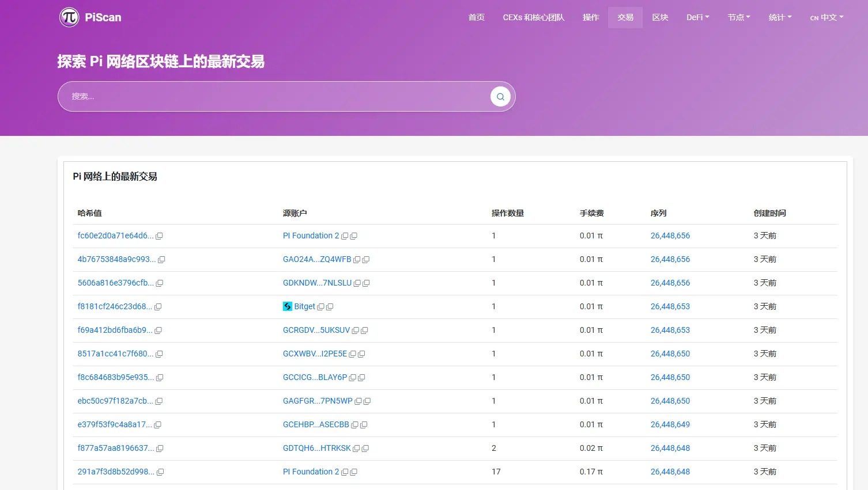Open the CEXs 和核心团队 nav item
This screenshot has height=490, width=868.
(x=534, y=17)
